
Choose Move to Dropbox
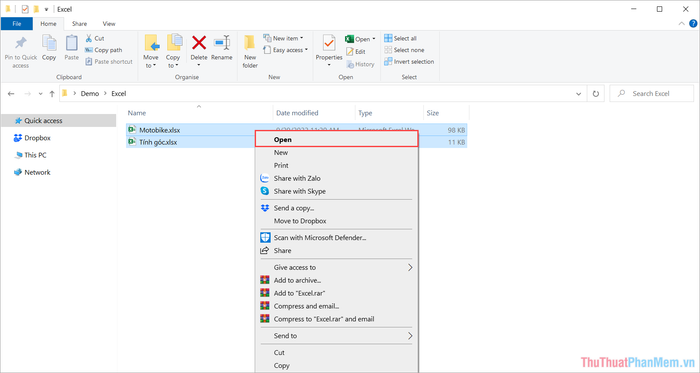click(337, 221)
